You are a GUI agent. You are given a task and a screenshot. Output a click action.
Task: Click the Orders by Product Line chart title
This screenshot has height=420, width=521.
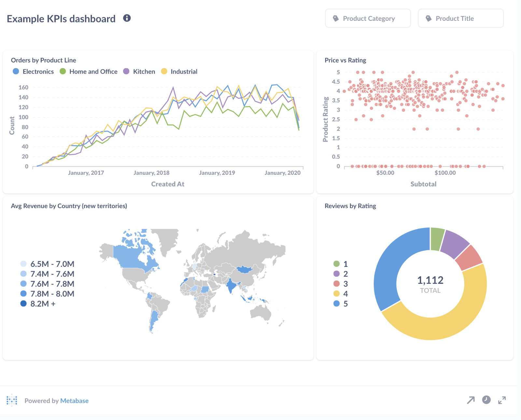(x=44, y=60)
